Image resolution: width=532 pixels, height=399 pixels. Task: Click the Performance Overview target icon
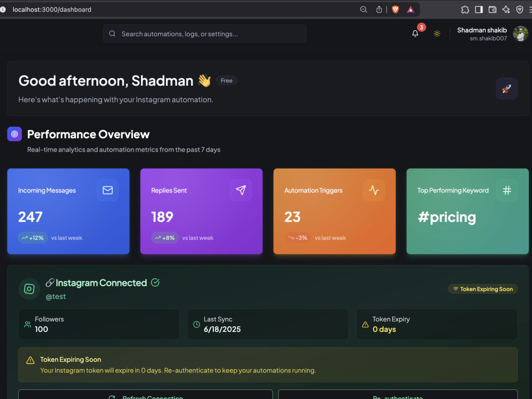[14, 134]
